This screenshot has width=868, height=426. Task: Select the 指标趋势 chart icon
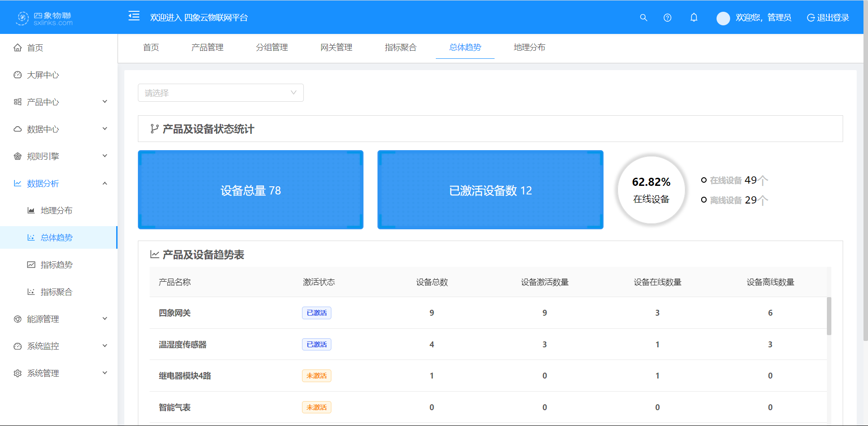coord(31,265)
